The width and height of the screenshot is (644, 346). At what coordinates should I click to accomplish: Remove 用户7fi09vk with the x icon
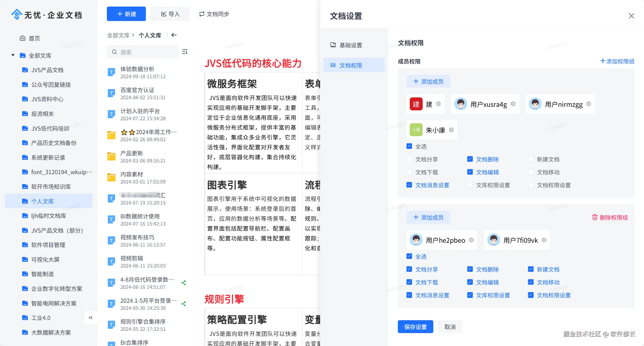coord(544,240)
